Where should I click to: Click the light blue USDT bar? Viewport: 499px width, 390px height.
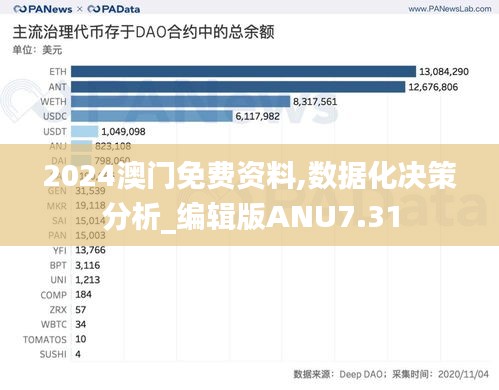85,131
